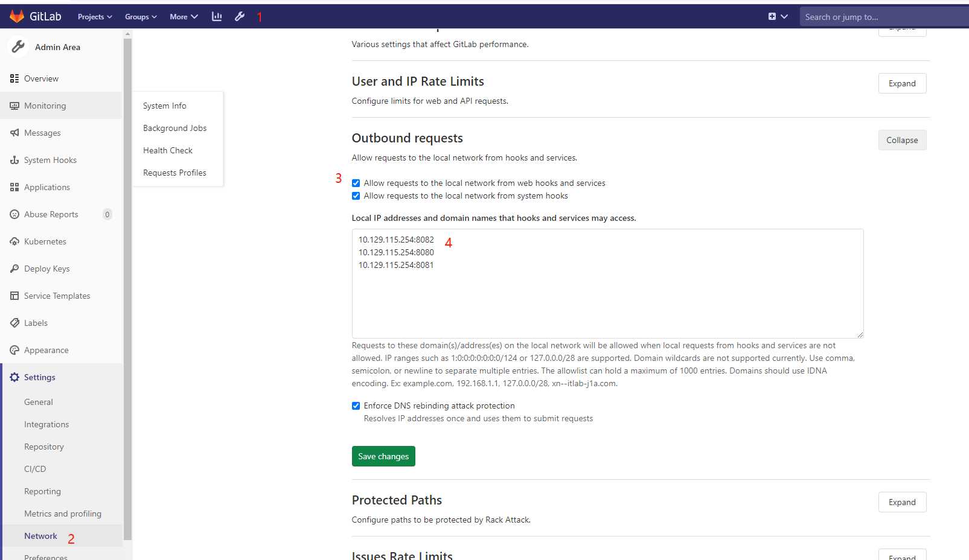
Task: Open the Groups dropdown menu
Action: tap(141, 17)
